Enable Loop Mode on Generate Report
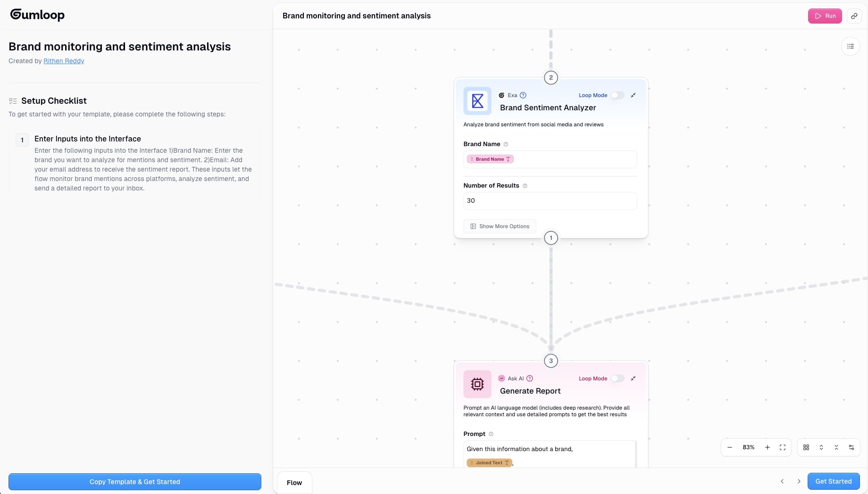868x494 pixels. [617, 379]
